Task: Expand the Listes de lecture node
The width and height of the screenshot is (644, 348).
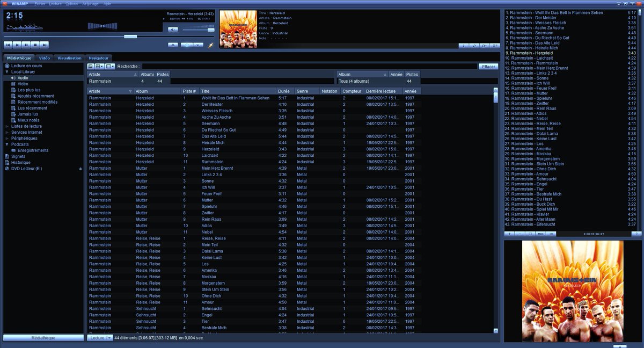Action: (x=7, y=126)
